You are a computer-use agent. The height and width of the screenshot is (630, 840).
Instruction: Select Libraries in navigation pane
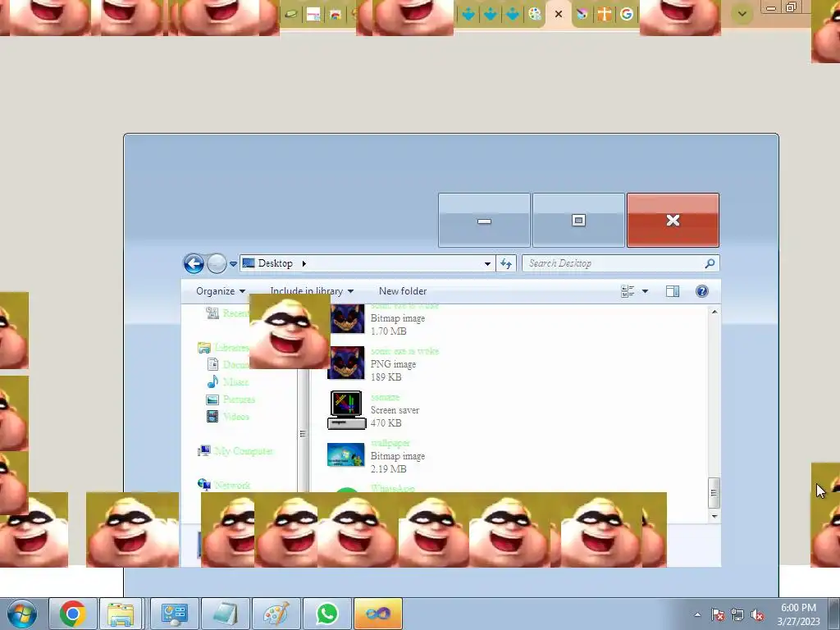click(223, 348)
